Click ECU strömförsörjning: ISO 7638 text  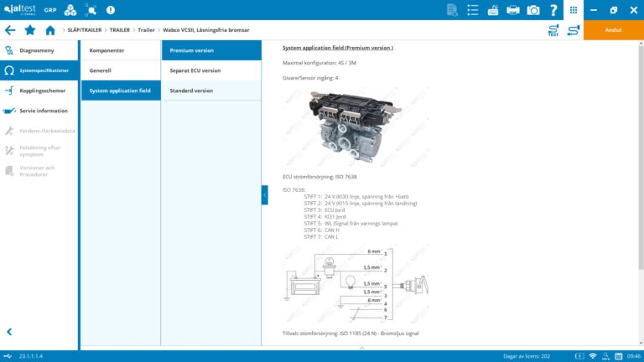pyautogui.click(x=319, y=177)
